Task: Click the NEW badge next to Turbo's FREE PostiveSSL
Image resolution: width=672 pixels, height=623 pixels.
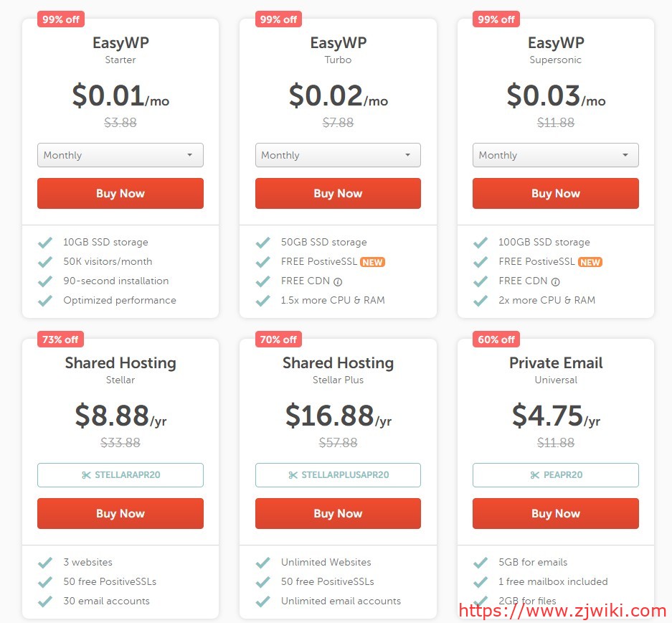Action: point(373,262)
